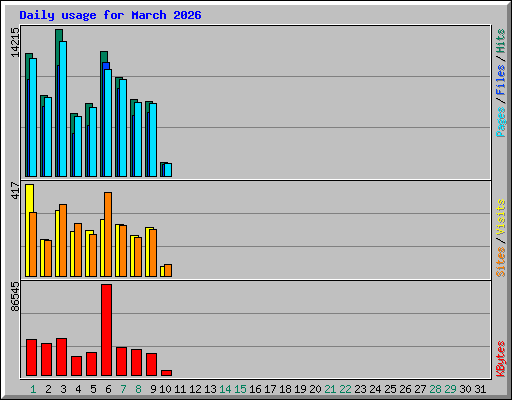Click the cyan pages bar for day 1
The width and height of the screenshot is (512, 400).
pyautogui.click(x=33, y=117)
